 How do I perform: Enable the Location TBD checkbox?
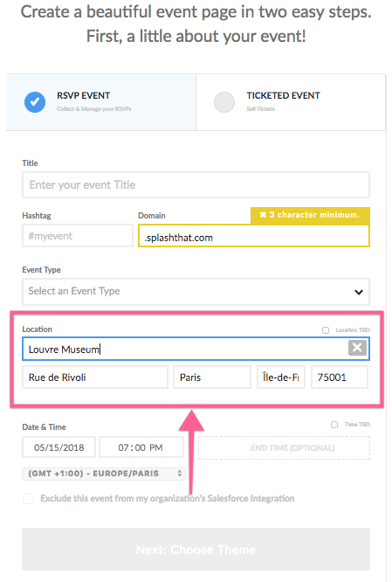(x=326, y=330)
